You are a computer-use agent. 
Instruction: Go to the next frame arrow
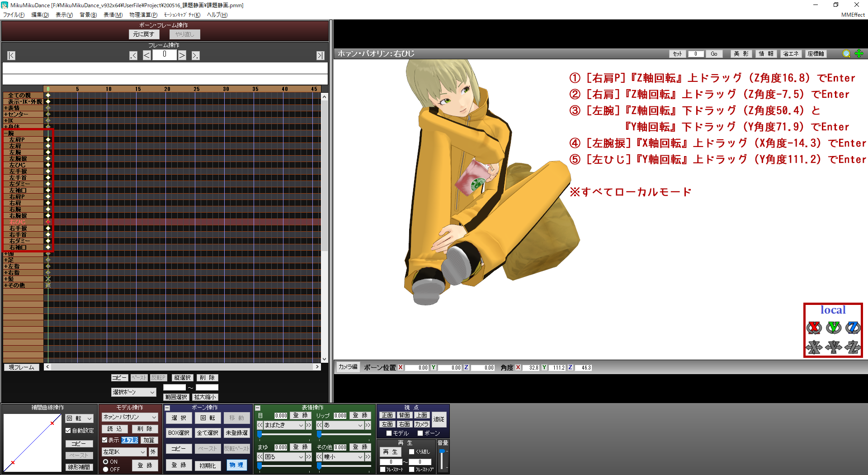click(182, 56)
